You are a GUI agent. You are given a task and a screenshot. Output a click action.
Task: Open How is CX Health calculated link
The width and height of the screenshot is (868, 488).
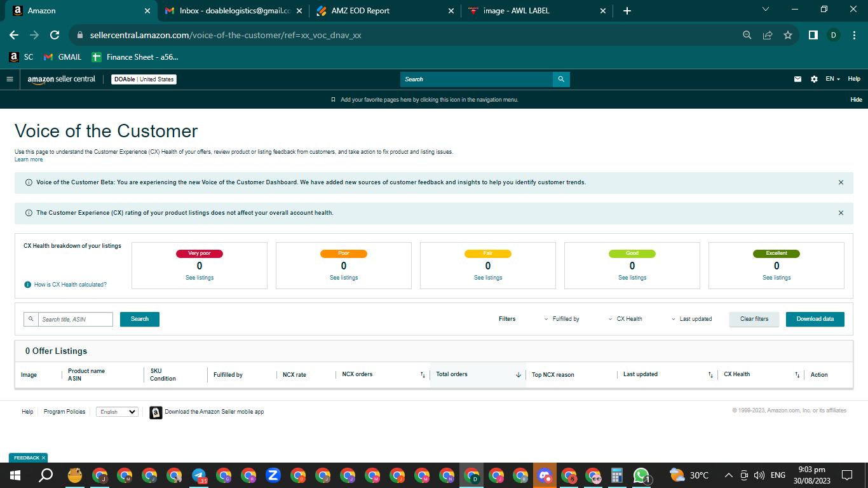tap(71, 285)
